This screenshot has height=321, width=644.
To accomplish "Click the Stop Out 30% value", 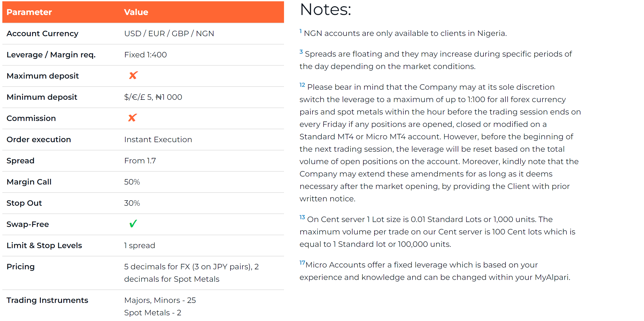I will click(132, 203).
